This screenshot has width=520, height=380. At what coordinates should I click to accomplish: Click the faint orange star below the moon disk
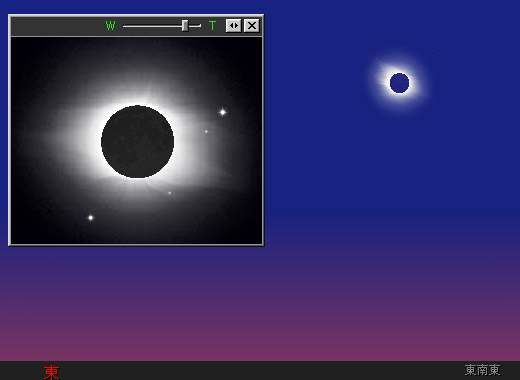point(170,193)
